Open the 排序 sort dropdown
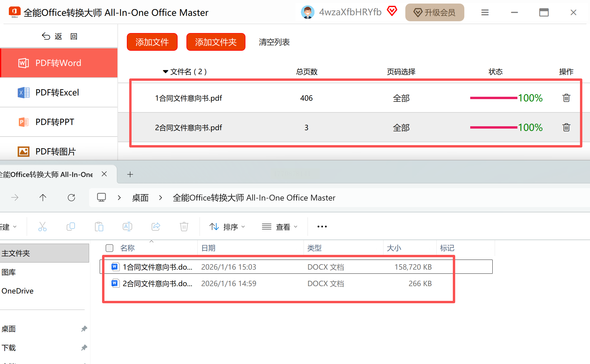Image resolution: width=590 pixels, height=364 pixels. [227, 227]
